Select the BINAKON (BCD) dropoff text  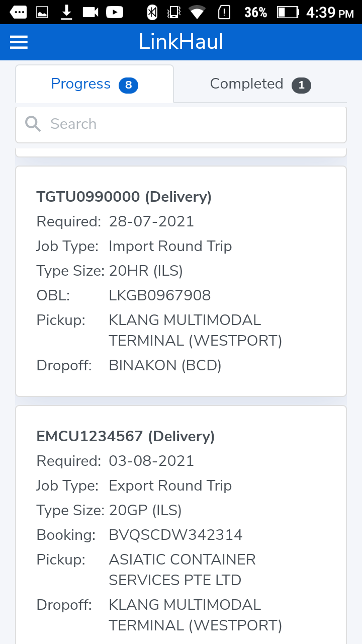tap(165, 365)
